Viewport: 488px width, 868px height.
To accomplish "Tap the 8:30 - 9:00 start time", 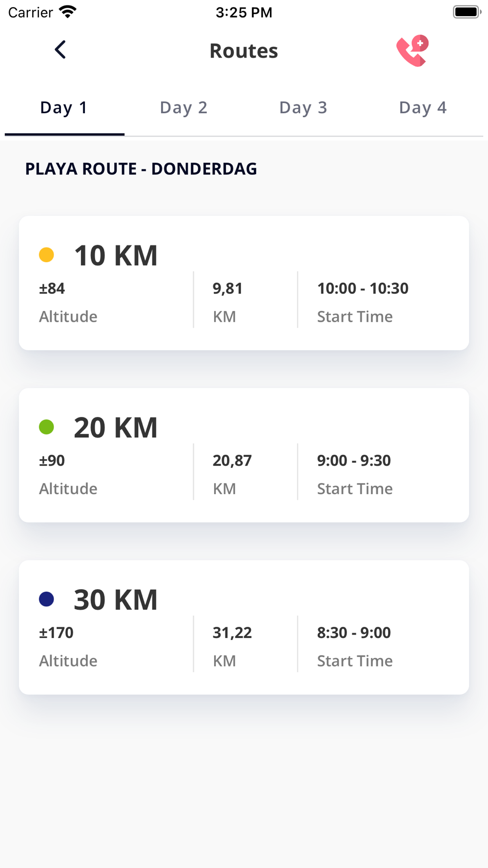I will tap(354, 633).
